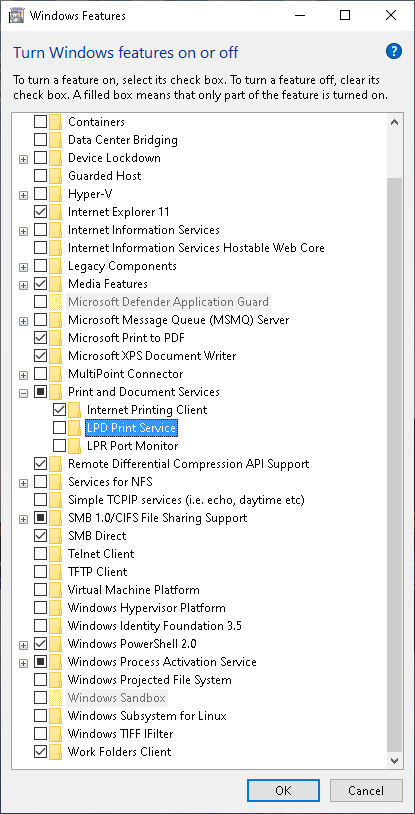
Task: Enable Telnet Client checkbox
Action: (x=41, y=554)
